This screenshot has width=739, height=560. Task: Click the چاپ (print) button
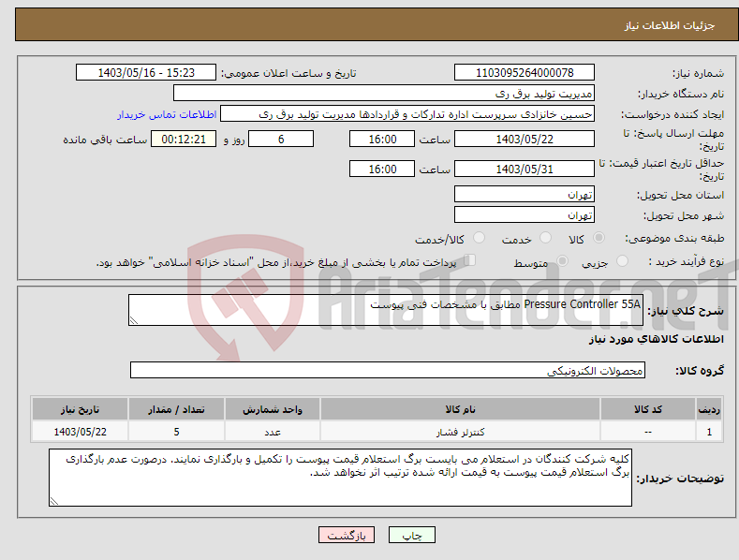[411, 535]
